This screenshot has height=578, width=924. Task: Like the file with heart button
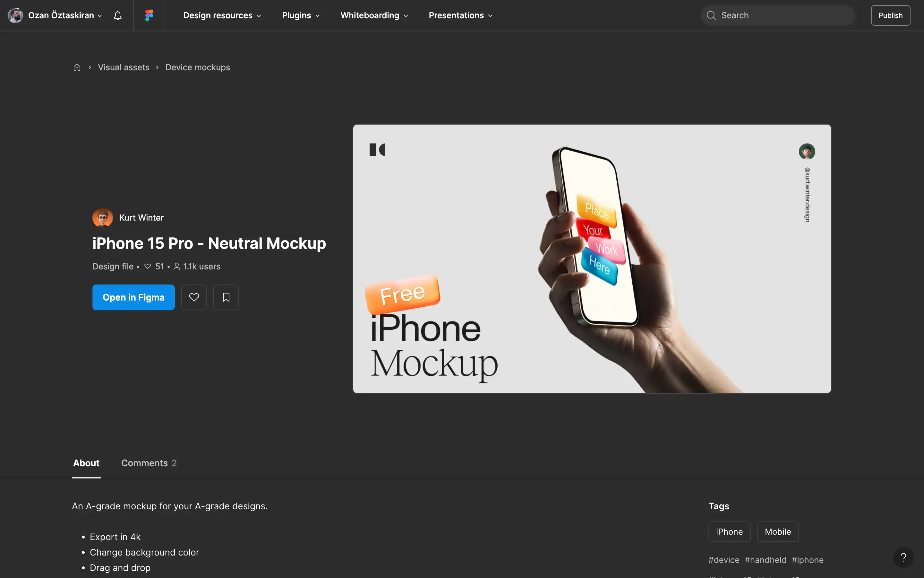coord(194,297)
